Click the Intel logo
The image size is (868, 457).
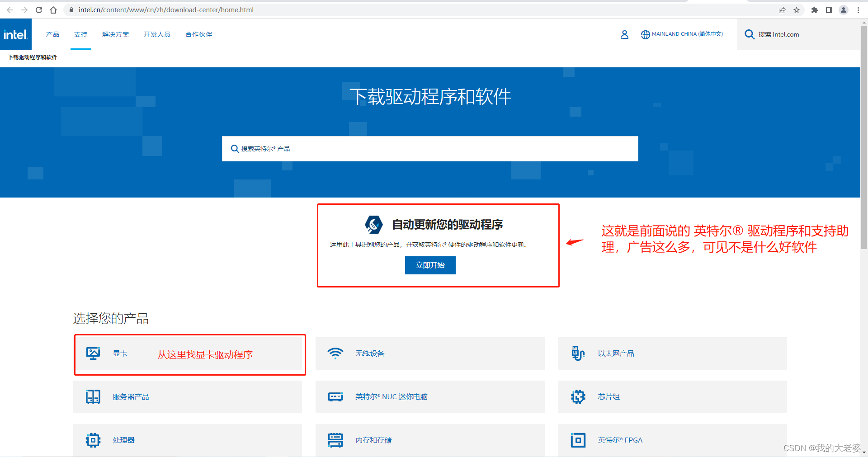tap(16, 34)
